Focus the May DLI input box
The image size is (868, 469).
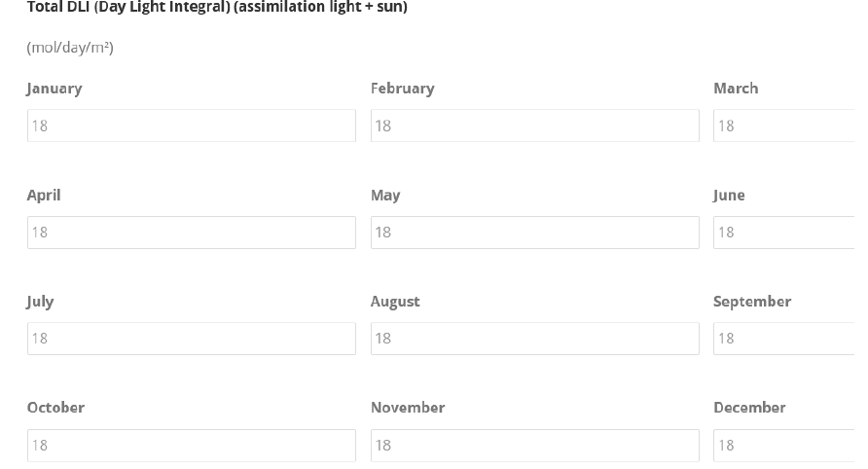tap(534, 233)
